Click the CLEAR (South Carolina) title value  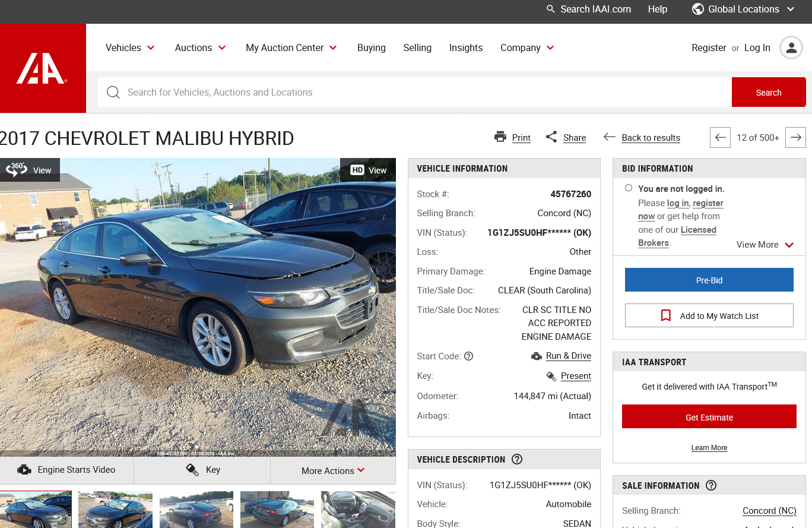(x=544, y=290)
